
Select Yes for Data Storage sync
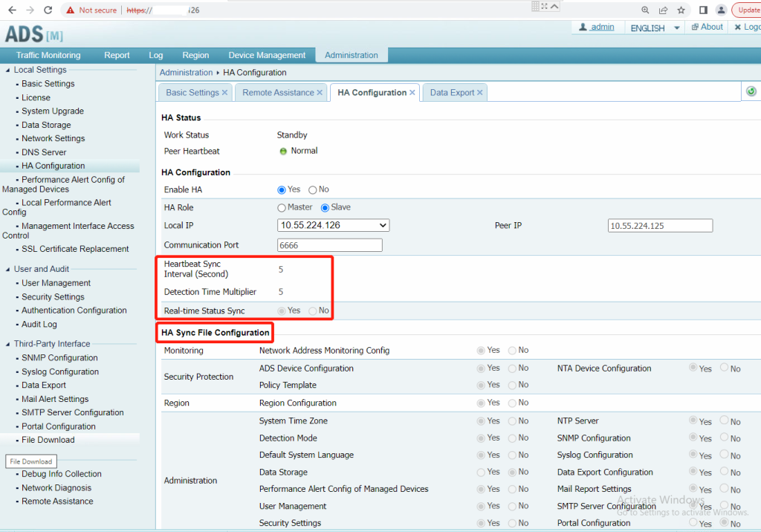(481, 473)
